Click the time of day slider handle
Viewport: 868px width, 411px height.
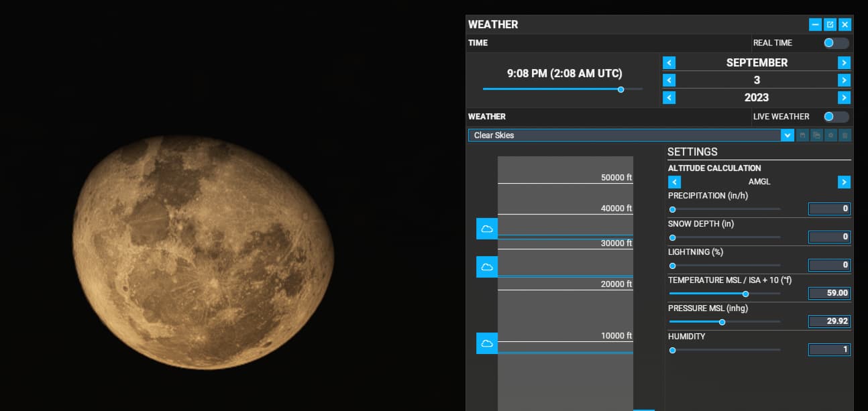(620, 89)
